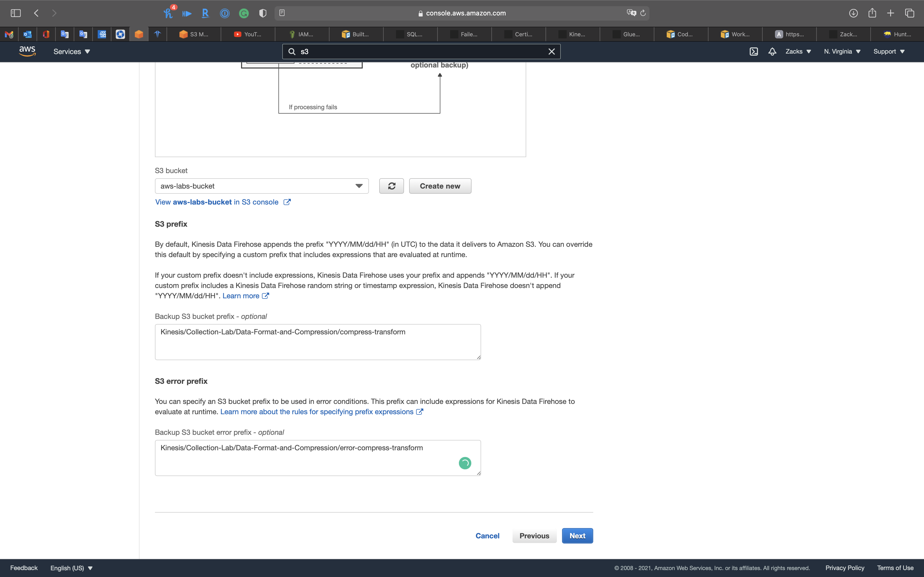
Task: Open the English (US) language selector
Action: 71,568
